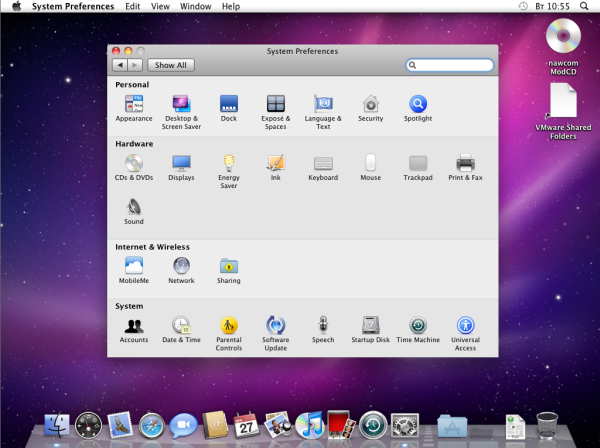
Task: Open Spotlight search in the menu bar
Action: pyautogui.click(x=584, y=6)
